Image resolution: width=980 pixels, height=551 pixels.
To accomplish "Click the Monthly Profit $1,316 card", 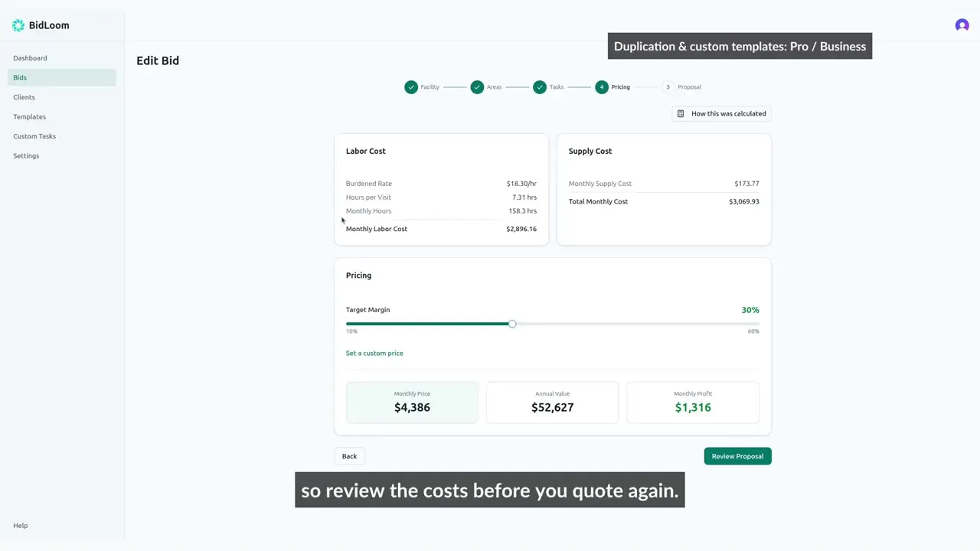I will (x=693, y=403).
